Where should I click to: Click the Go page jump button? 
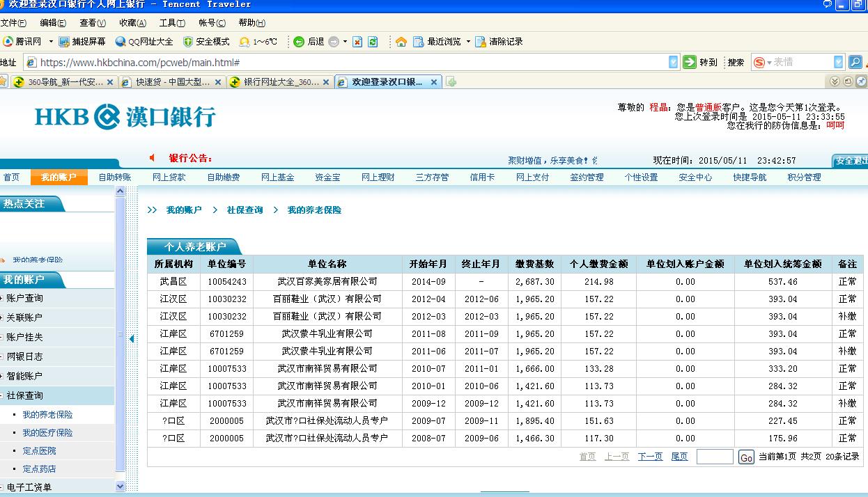746,457
